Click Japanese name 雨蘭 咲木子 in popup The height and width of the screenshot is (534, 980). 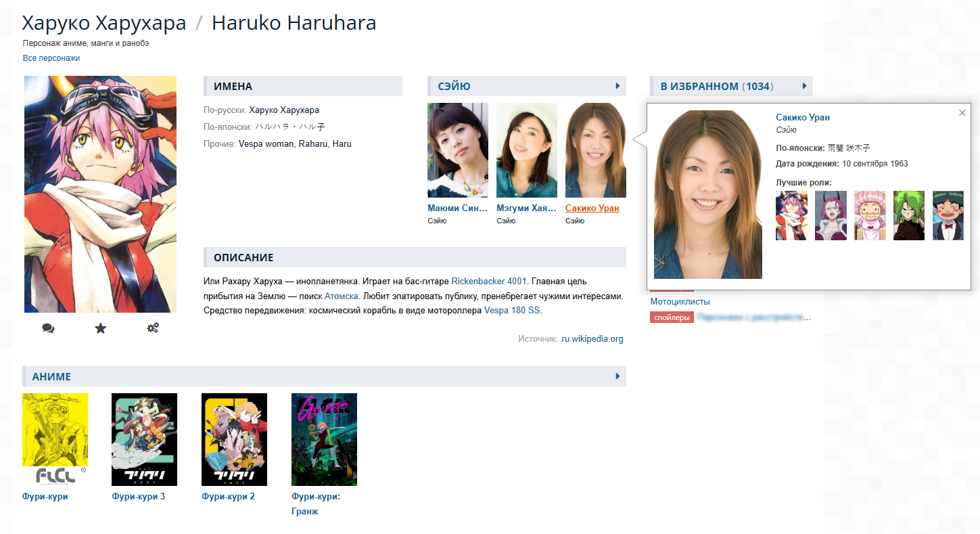click(x=849, y=148)
